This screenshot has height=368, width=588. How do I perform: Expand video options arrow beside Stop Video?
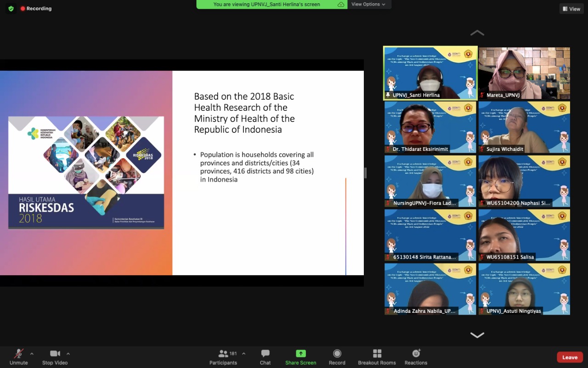68,354
